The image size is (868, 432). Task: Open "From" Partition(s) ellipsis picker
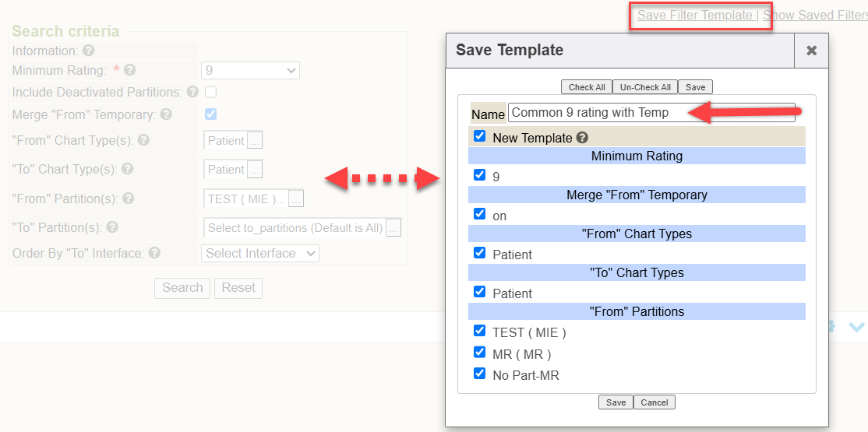point(296,199)
